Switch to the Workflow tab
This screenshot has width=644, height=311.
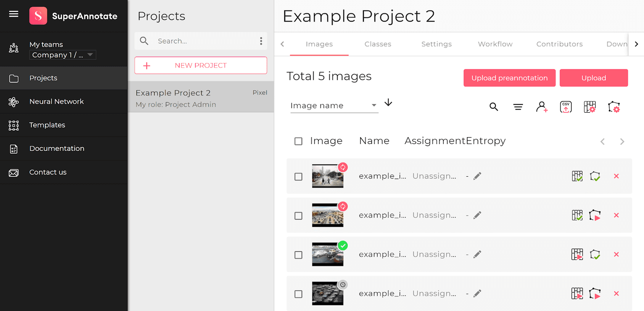coord(495,44)
